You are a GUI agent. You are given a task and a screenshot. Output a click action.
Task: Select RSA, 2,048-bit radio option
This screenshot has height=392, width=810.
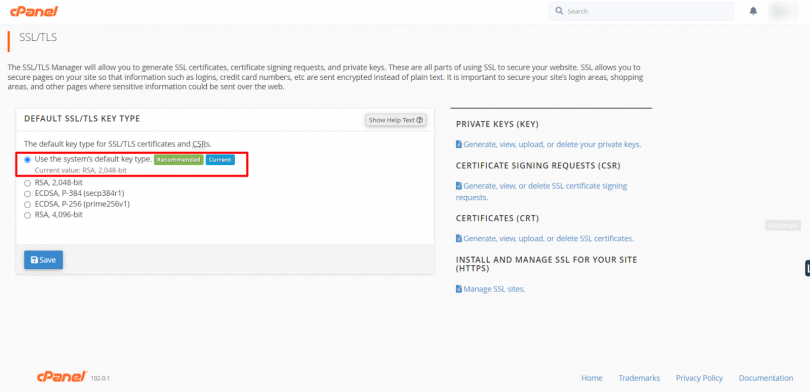pyautogui.click(x=27, y=183)
